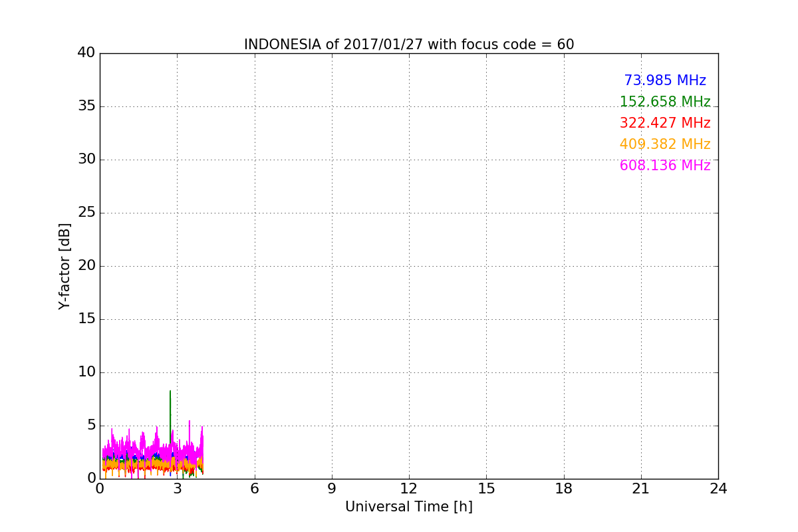Click the y-axis tick label 20
The height and width of the screenshot is (532, 798).
(86, 265)
